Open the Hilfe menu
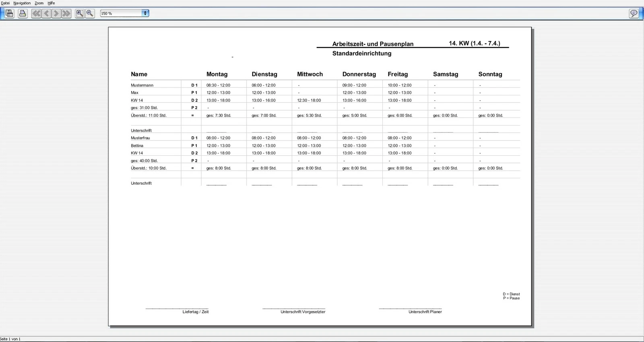 (x=51, y=3)
